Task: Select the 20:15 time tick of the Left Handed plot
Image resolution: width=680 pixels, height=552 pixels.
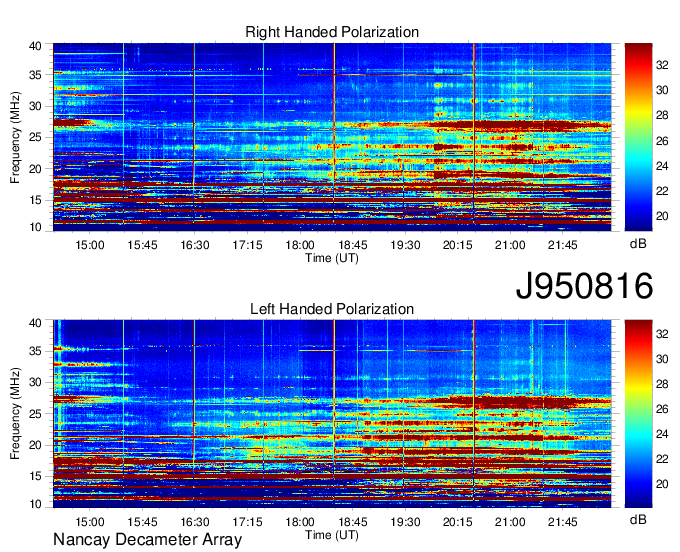Action: [458, 522]
